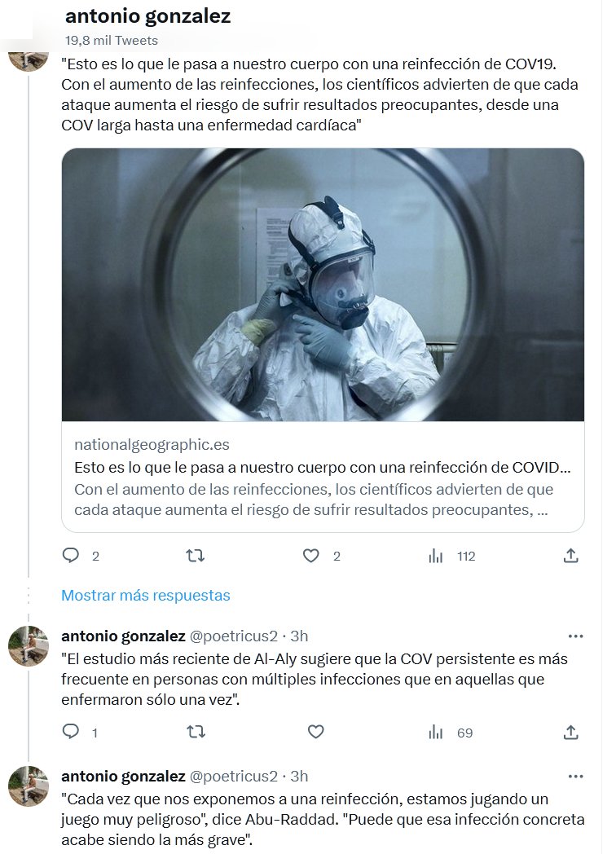Expand Mostrar más respuestas
This screenshot has width=616, height=854.
(145, 596)
